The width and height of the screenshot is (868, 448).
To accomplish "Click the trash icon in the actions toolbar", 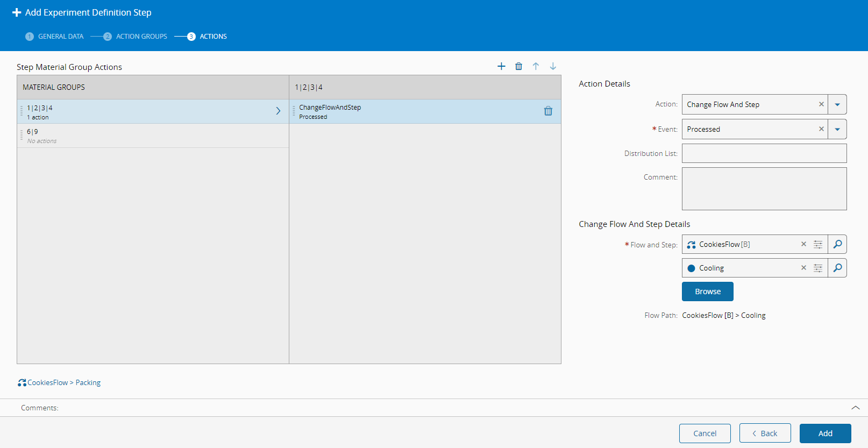I will pyautogui.click(x=518, y=66).
